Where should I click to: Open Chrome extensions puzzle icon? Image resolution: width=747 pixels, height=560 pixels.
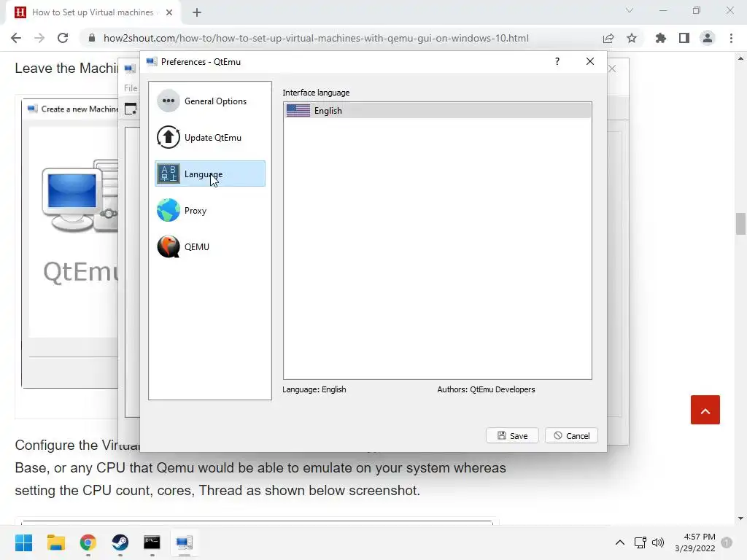661,38
